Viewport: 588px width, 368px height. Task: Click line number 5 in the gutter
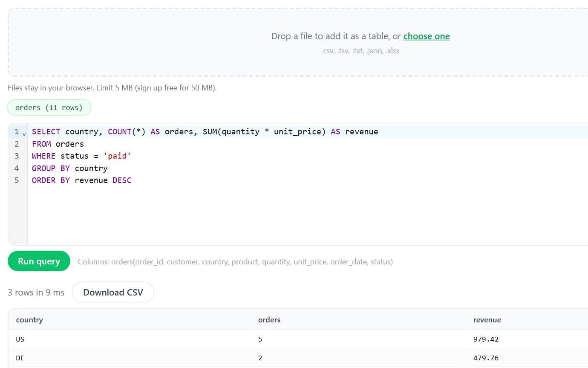click(x=17, y=180)
